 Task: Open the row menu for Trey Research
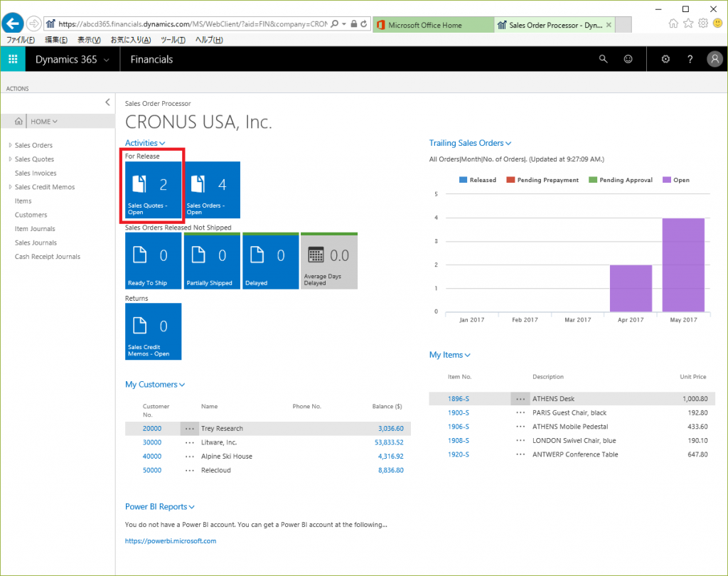pyautogui.click(x=189, y=428)
